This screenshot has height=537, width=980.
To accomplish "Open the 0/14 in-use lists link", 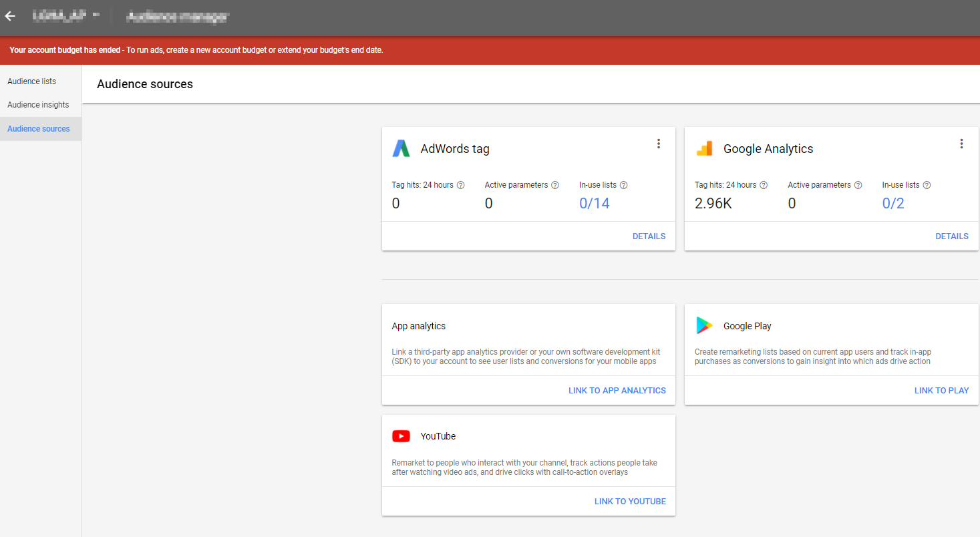I will tap(595, 204).
